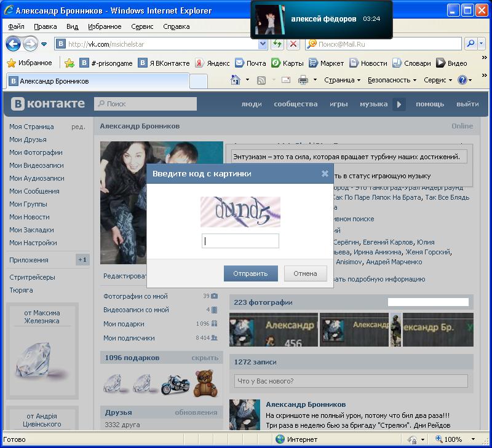
Task: Go back with the IE Back arrow
Action: [x=13, y=44]
